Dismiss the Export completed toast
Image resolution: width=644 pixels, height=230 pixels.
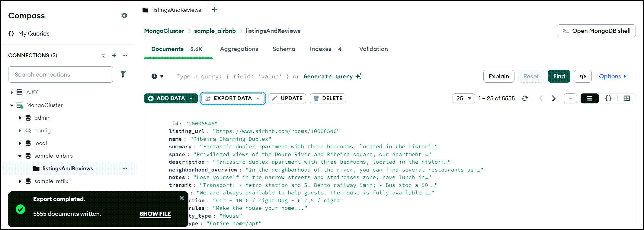click(x=182, y=198)
